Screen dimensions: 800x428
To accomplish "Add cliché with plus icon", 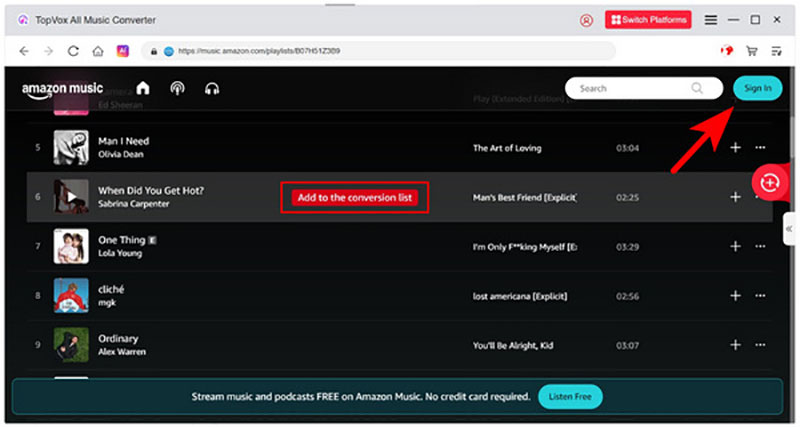I will 735,296.
